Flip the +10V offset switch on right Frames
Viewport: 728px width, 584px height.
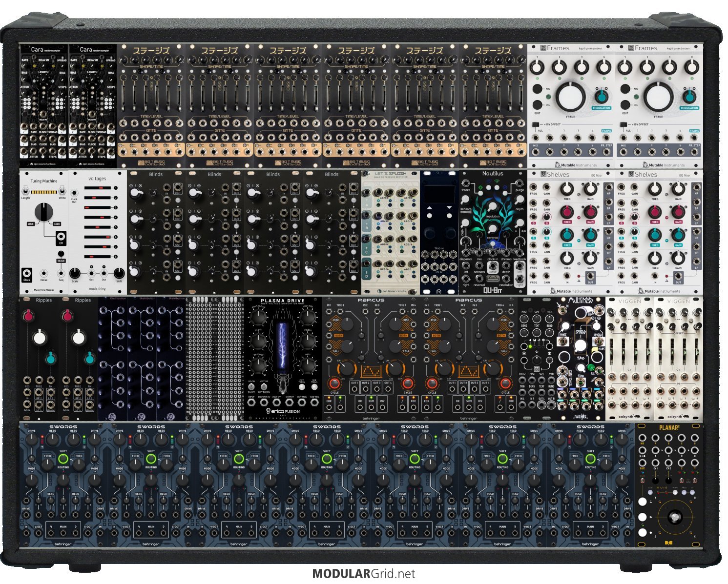click(x=624, y=124)
